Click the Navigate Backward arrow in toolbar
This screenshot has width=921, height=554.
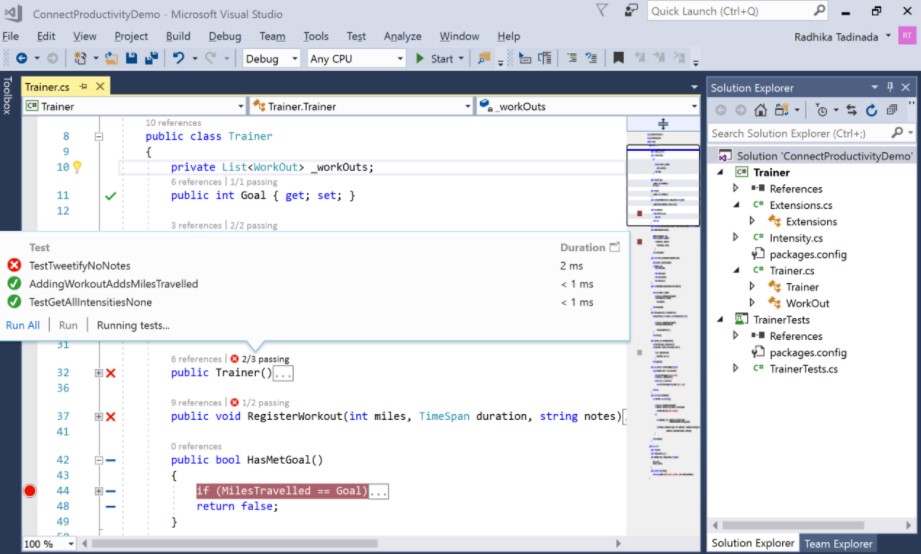coord(22,58)
